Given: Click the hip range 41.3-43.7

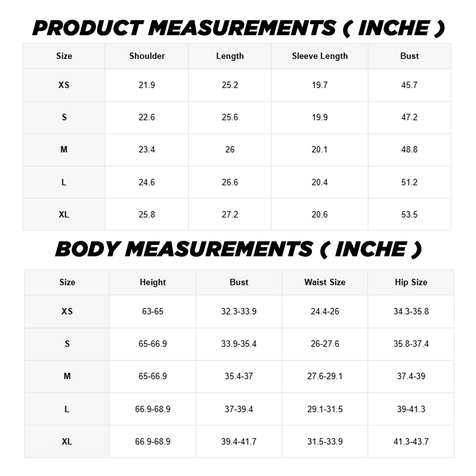Looking at the screenshot, I should pos(411,441).
